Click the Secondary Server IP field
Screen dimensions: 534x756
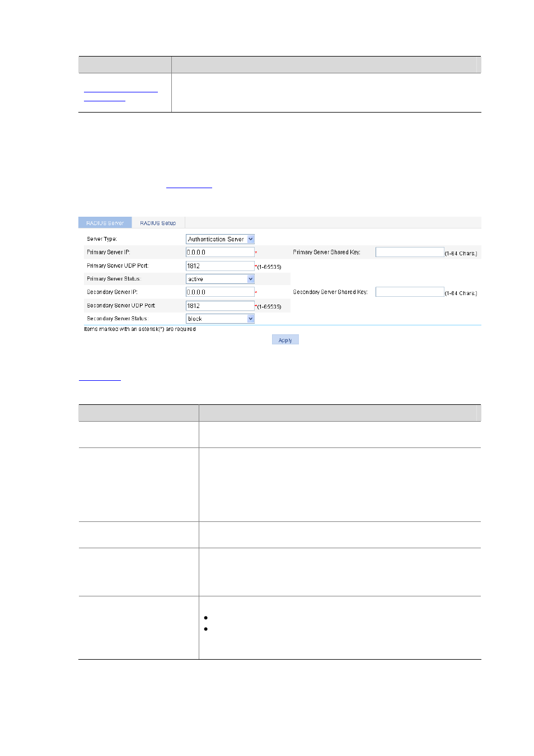tap(220, 292)
